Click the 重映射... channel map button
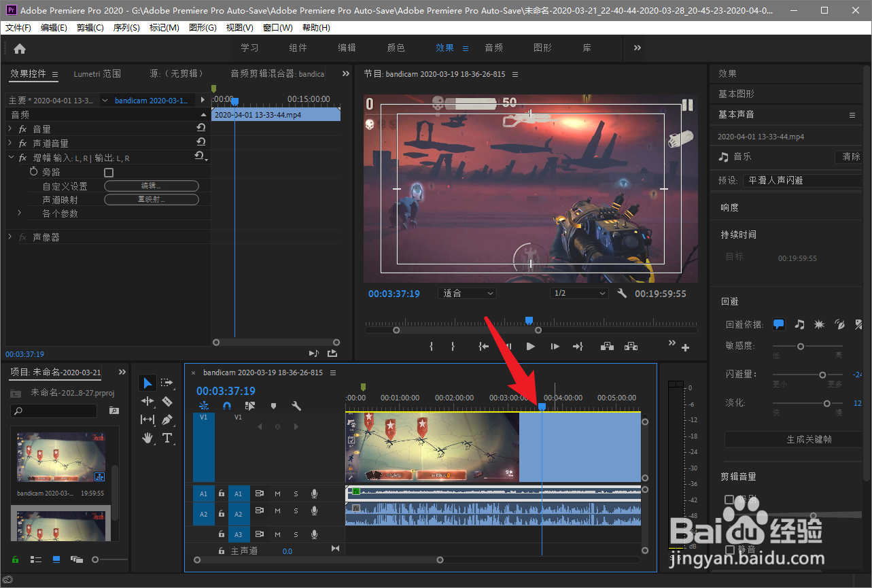The height and width of the screenshot is (588, 872). point(151,200)
